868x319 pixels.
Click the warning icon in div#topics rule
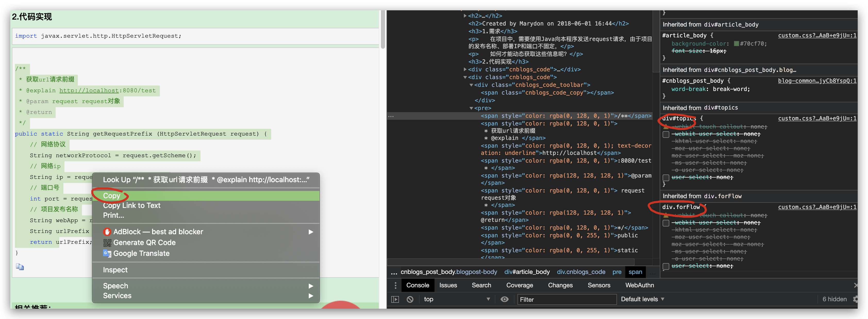(666, 127)
